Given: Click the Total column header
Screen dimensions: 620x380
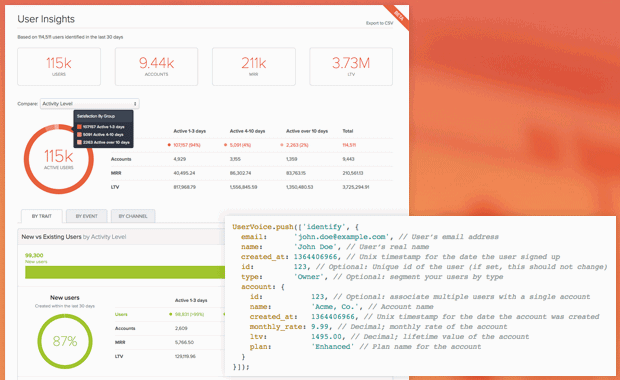Looking at the screenshot, I should (348, 131).
